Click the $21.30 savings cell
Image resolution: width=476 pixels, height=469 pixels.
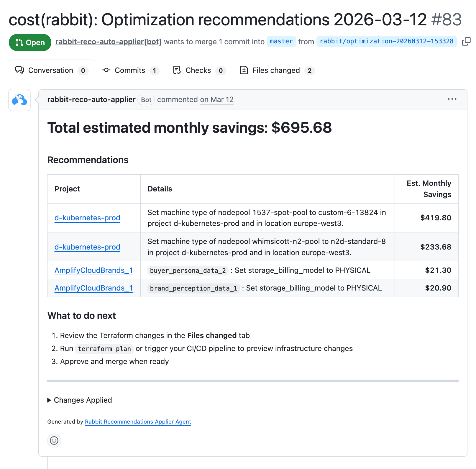pos(426,270)
